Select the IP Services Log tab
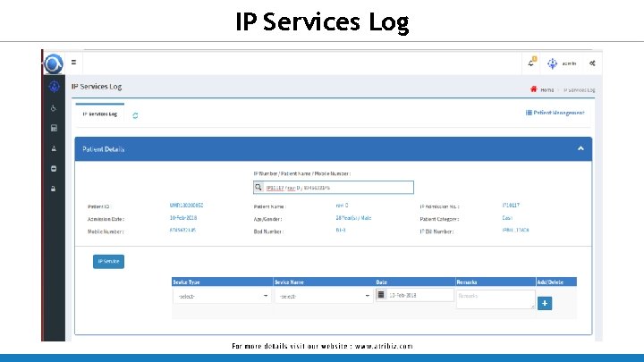This screenshot has width=644, height=362. [x=100, y=114]
